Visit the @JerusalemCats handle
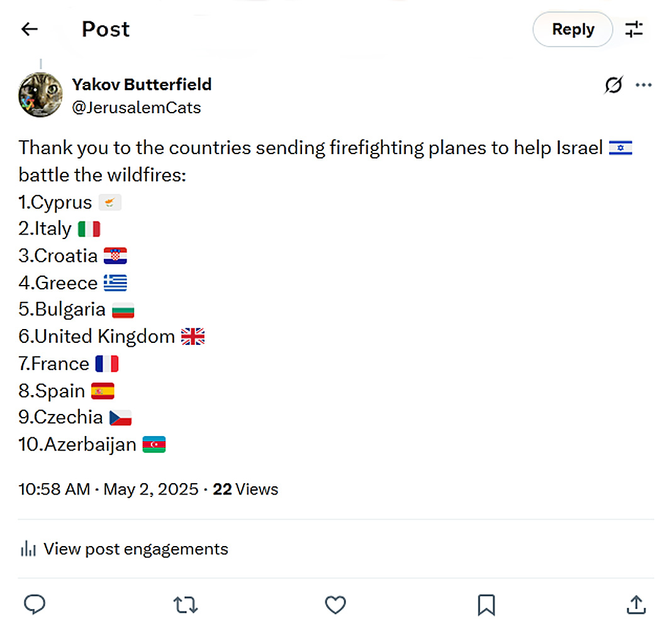 [x=137, y=108]
